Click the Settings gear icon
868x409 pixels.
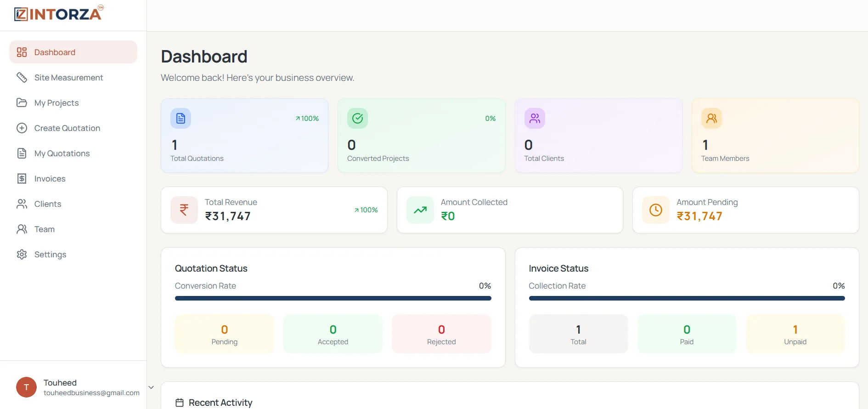[x=22, y=254]
